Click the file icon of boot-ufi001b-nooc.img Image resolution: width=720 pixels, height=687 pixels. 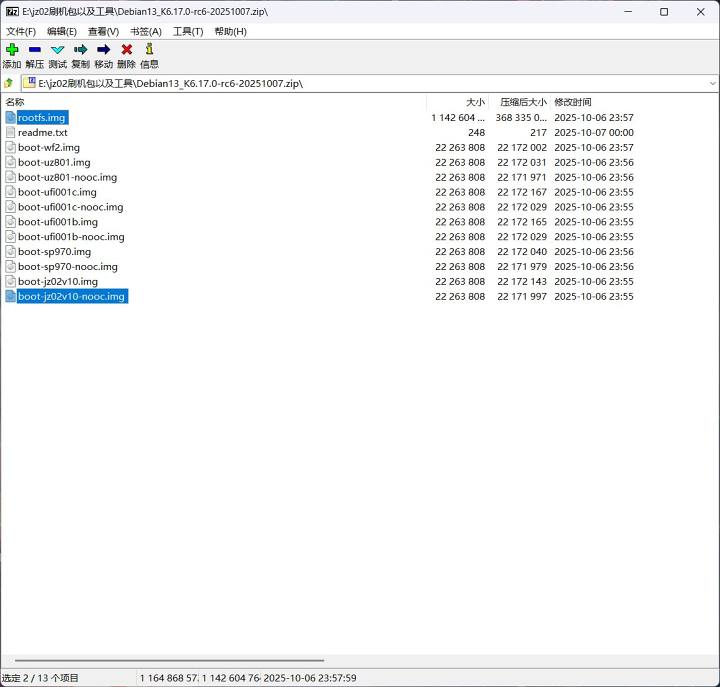11,237
